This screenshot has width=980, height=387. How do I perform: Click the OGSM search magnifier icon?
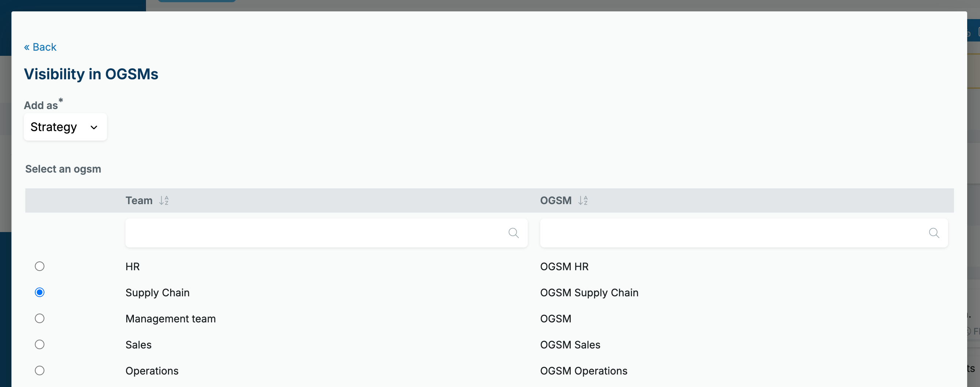pyautogui.click(x=934, y=233)
